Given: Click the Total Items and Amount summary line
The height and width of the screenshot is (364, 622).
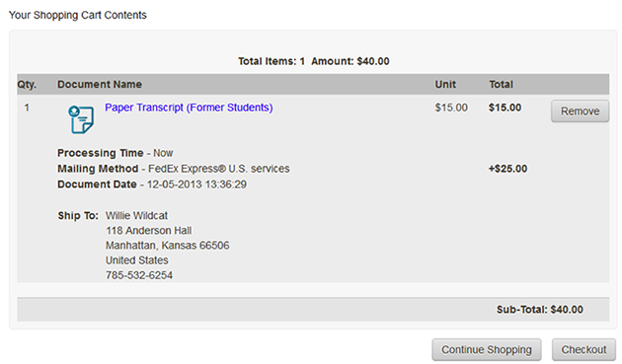Looking at the screenshot, I should coord(314,61).
